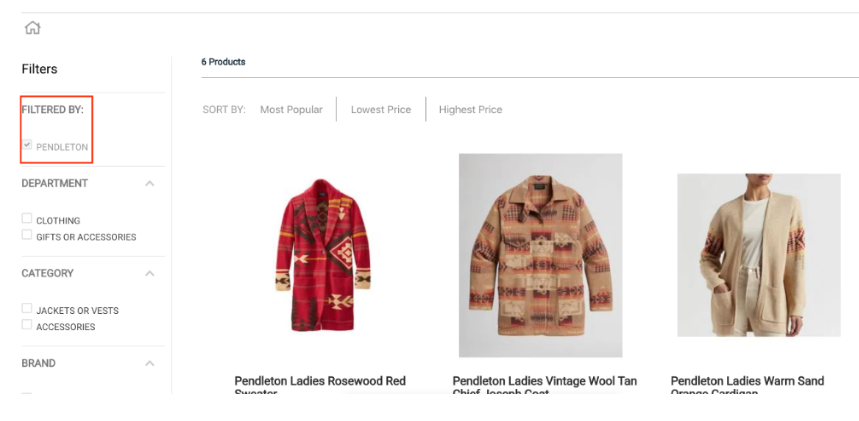
Task: Open Pendleton Ladies Rosewood Red Sweater link
Action: [x=320, y=386]
